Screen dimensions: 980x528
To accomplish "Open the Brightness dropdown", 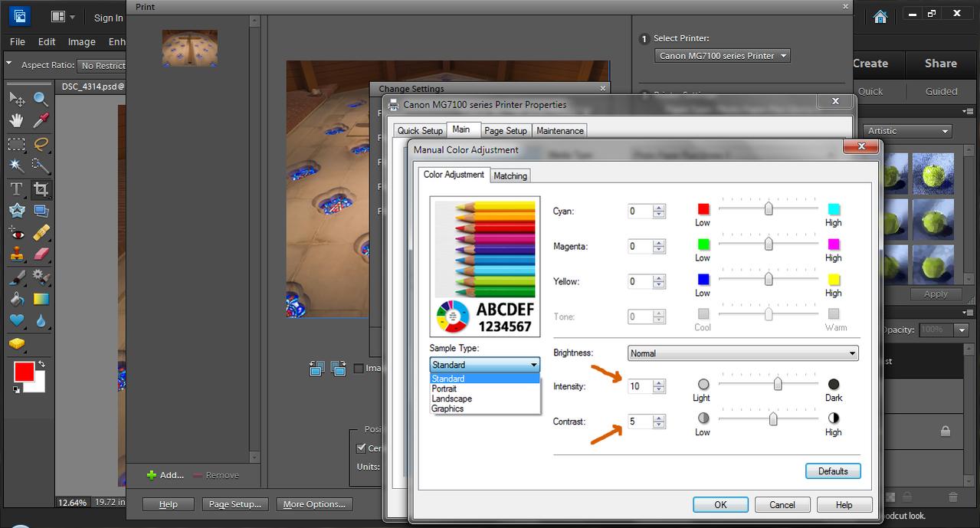I will click(742, 353).
